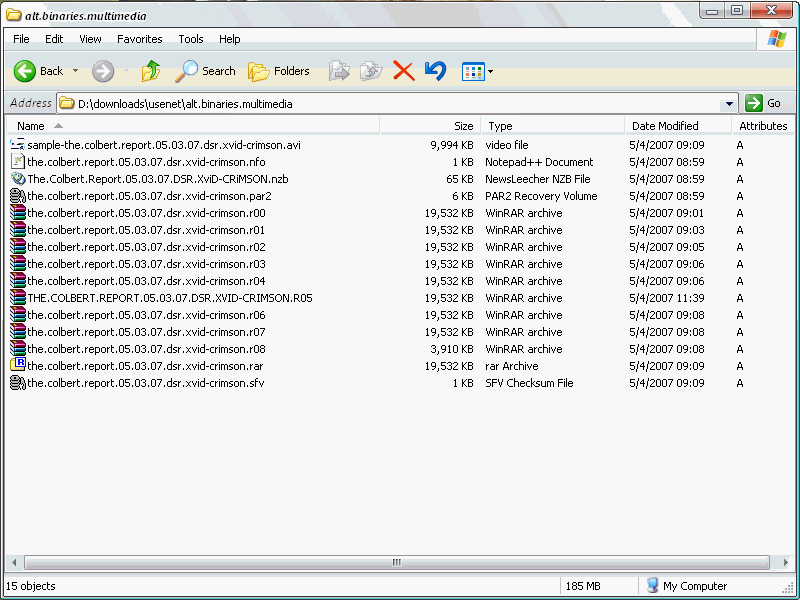800x600 pixels.
Task: Click the Windows flag logo in the menu bar
Action: 776,39
